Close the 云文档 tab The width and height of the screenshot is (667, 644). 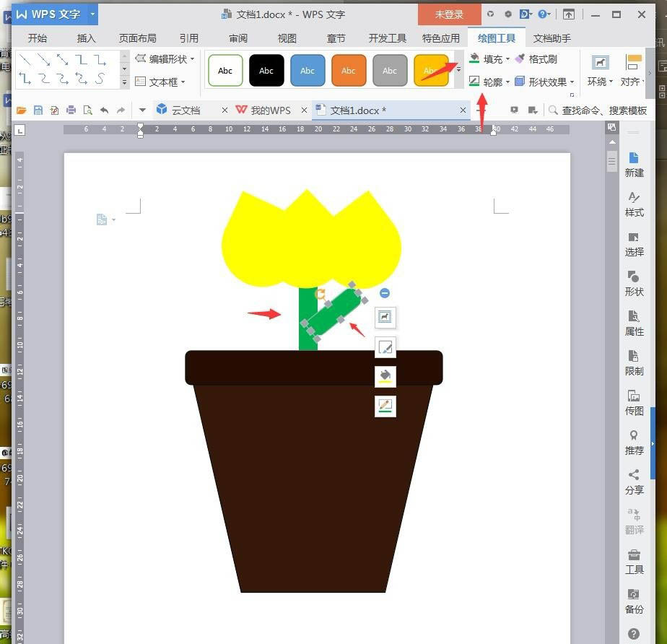point(224,110)
